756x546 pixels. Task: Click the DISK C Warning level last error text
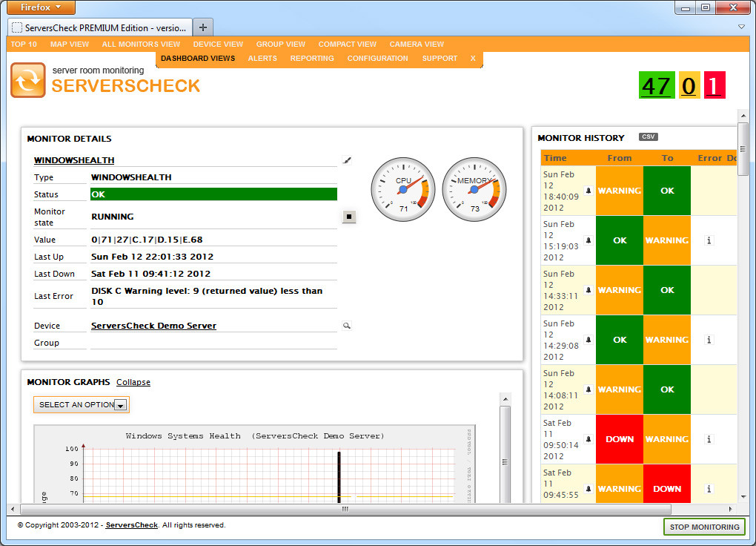click(x=207, y=297)
